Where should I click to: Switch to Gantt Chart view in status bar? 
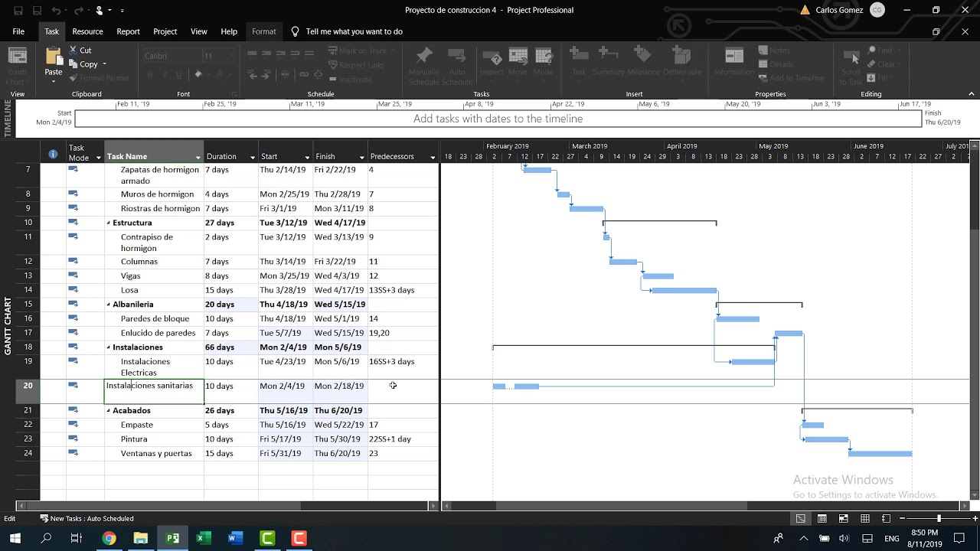pos(800,518)
